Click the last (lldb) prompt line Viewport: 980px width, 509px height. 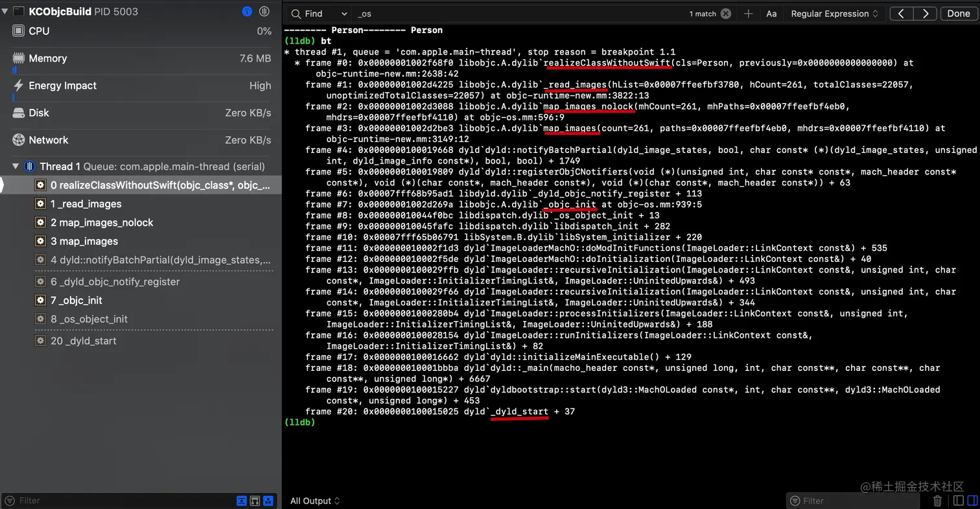coord(299,422)
